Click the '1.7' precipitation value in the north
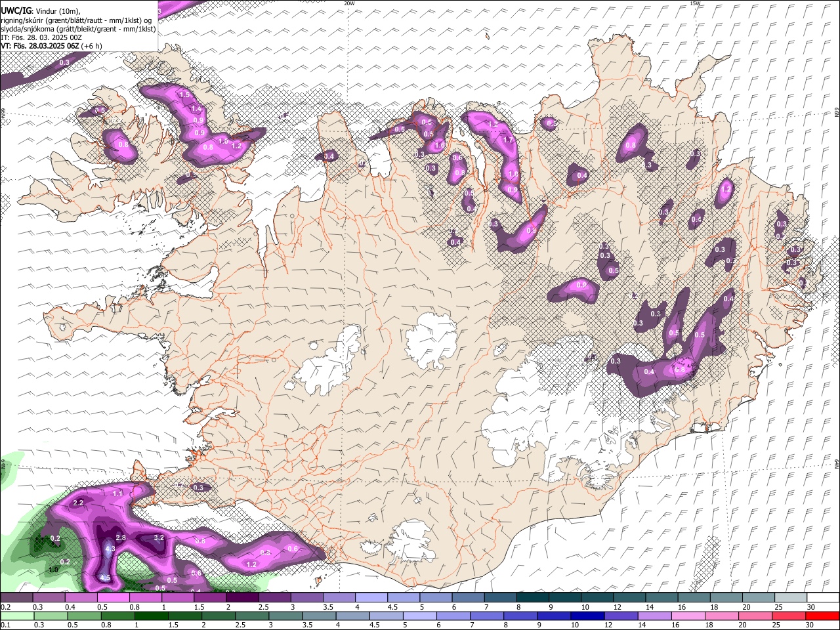Screen dimensions: 840x630 [x=507, y=140]
